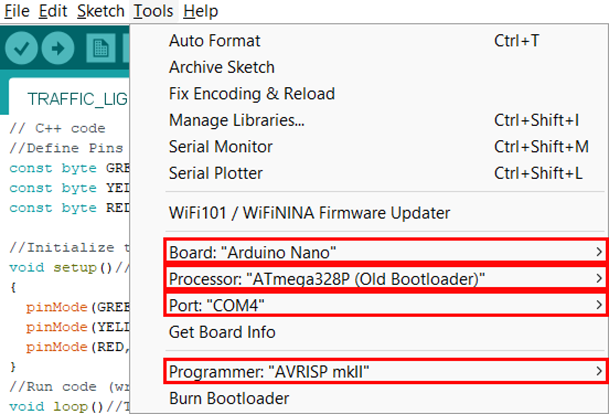Expand Processor ATmega328P (Old Bootloader) submenu

click(x=385, y=279)
